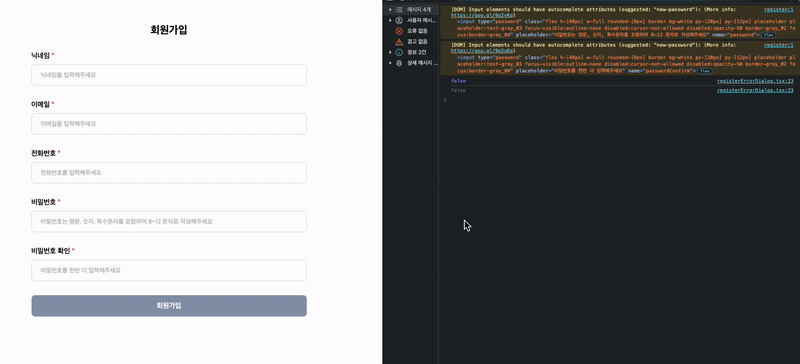Click the verbose bug icon beside 상세 메시지
Image resolution: width=800 pixels, height=364 pixels.
[x=399, y=63]
